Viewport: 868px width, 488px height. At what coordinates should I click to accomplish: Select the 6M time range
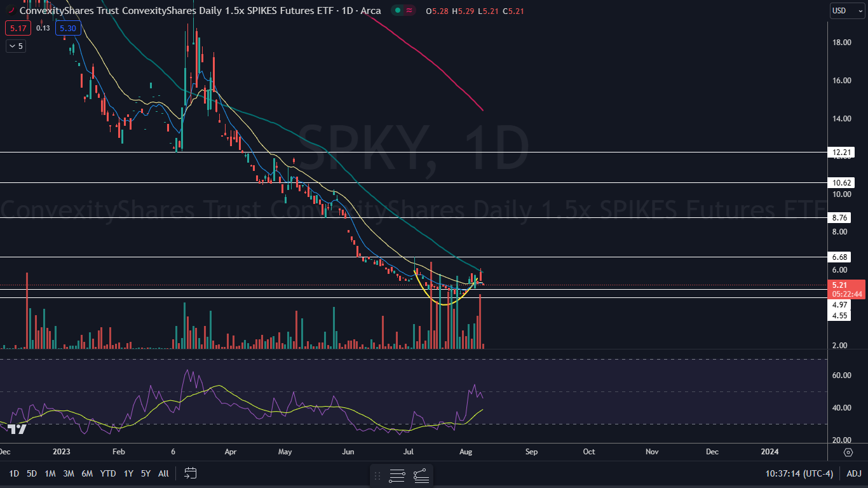pos(88,473)
